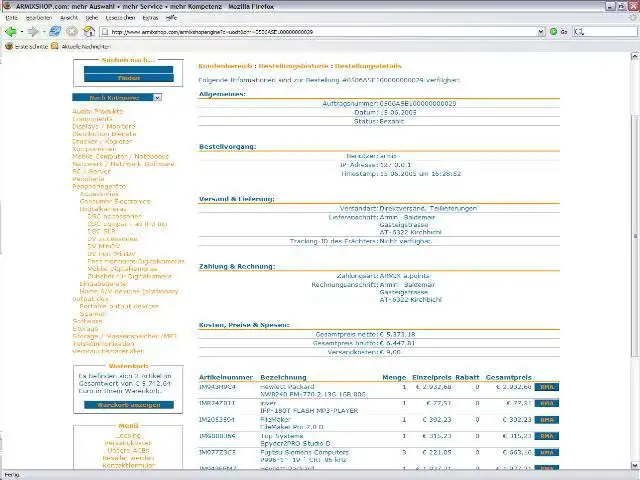Click the grey Forward arrow button

(x=33, y=31)
